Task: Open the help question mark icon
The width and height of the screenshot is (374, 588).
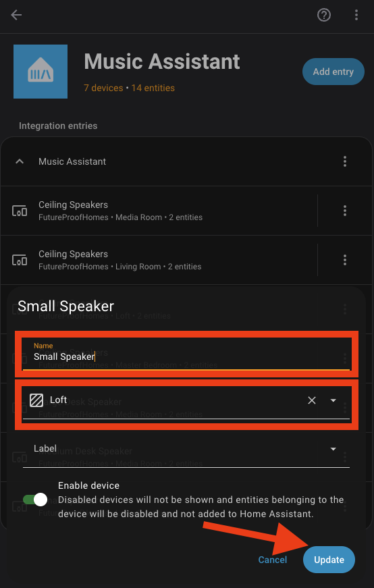Action: [324, 15]
